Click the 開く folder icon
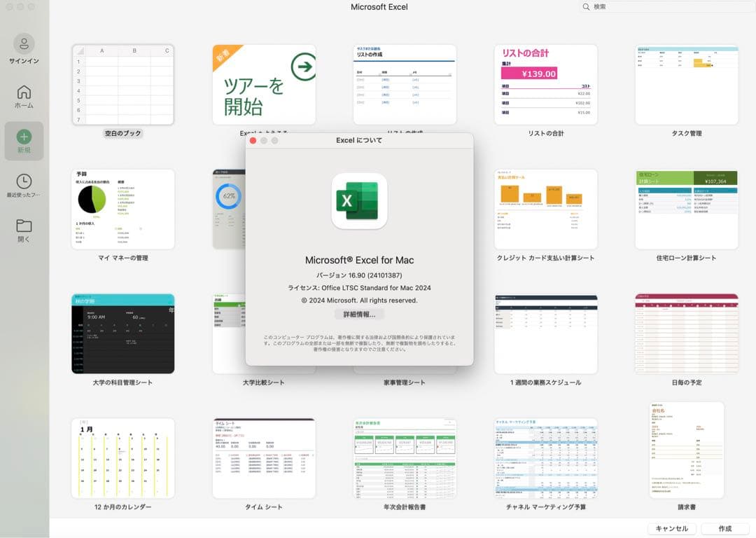 click(24, 226)
